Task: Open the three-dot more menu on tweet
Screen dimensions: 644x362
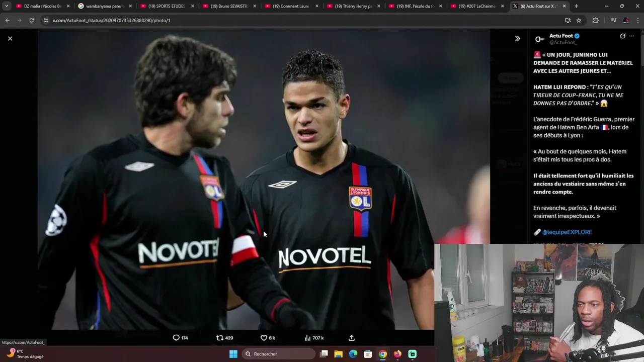Action: [x=632, y=36]
